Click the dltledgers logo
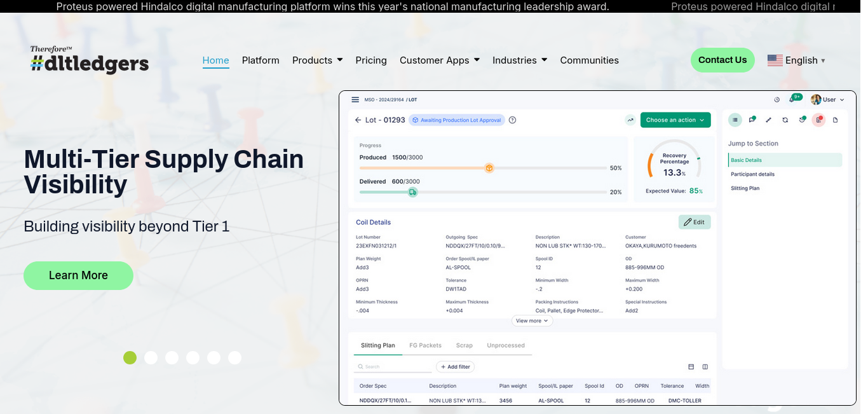The width and height of the screenshot is (868, 414). coord(90,60)
